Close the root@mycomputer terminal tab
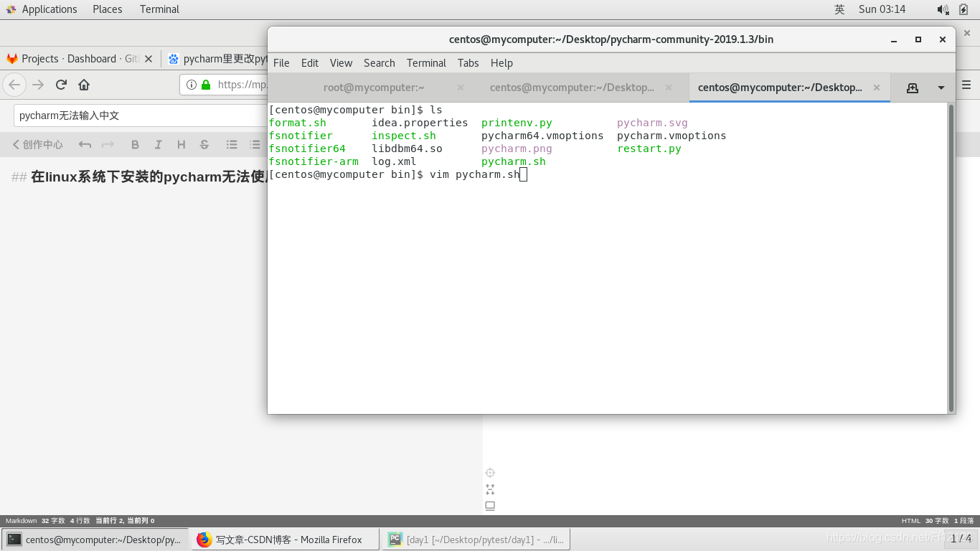980x551 pixels. pos(461,88)
